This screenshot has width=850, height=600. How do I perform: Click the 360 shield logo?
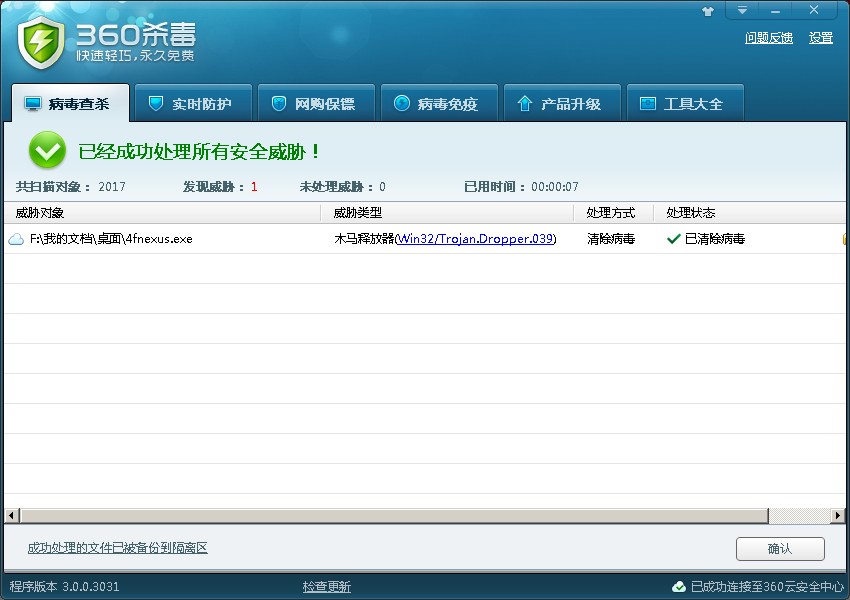click(x=41, y=42)
